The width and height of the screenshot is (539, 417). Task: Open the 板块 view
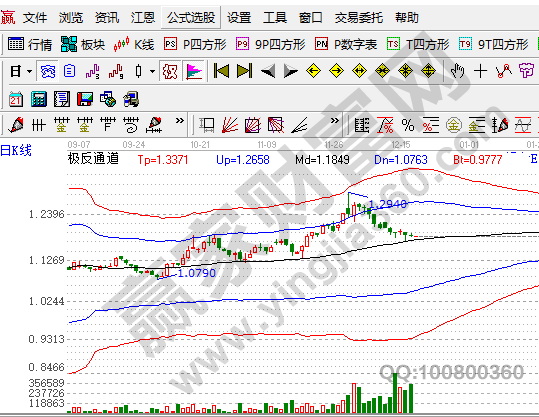coord(83,44)
